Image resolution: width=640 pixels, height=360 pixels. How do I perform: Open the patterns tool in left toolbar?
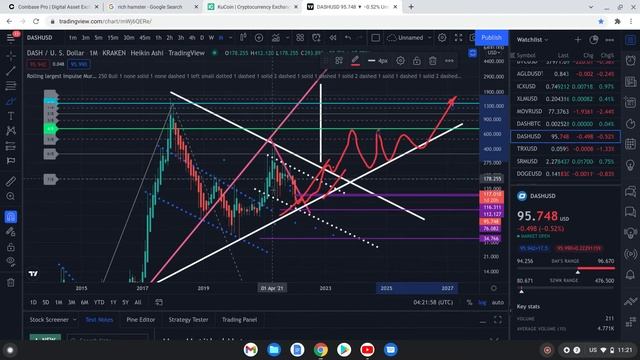point(11,131)
